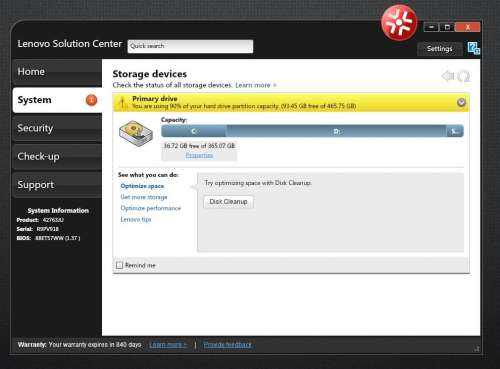Open the Security section
Screen dimensions: 500x369
click(57, 128)
